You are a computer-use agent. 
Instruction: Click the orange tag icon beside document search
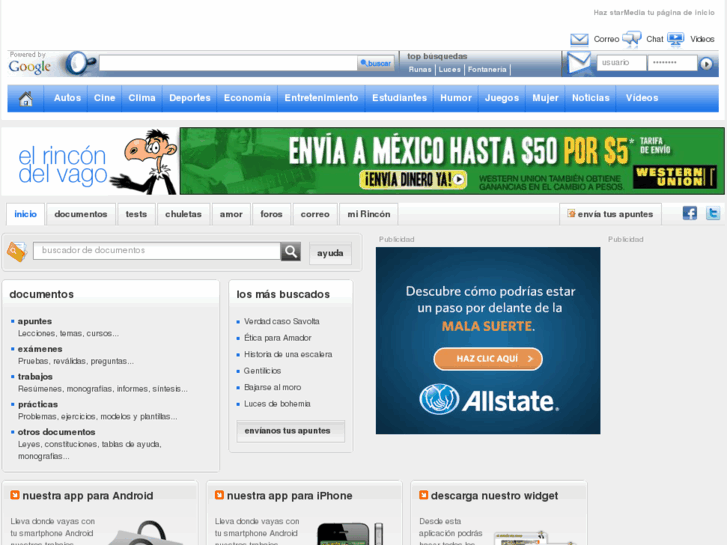click(x=17, y=251)
